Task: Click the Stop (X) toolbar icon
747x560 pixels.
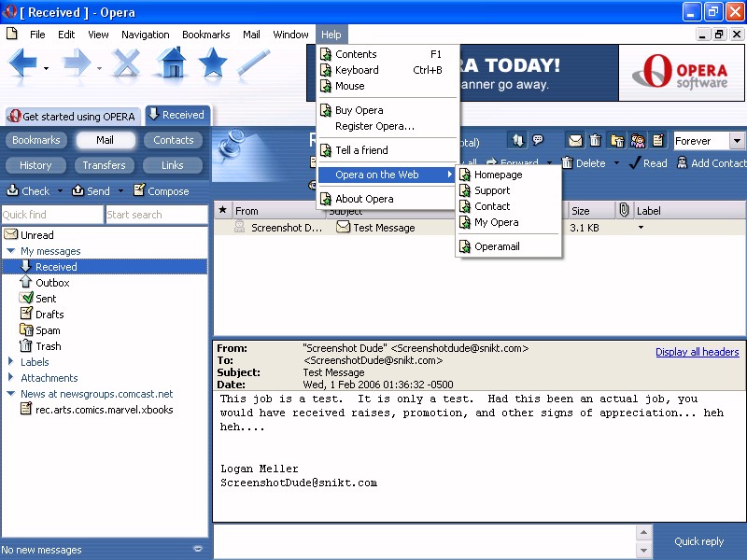Action: pos(126,63)
